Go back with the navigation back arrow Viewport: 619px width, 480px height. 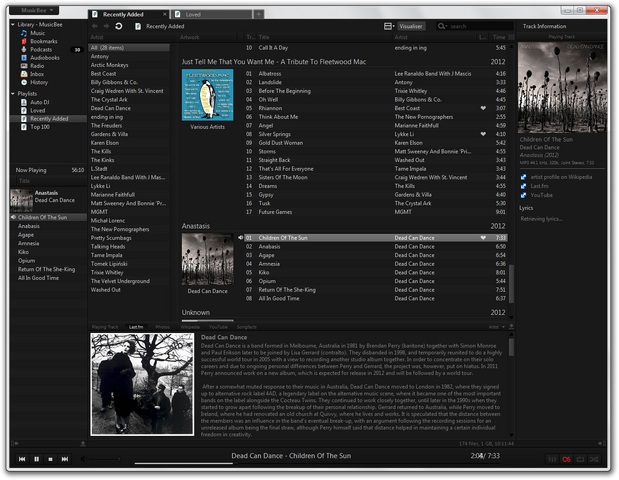tap(95, 26)
